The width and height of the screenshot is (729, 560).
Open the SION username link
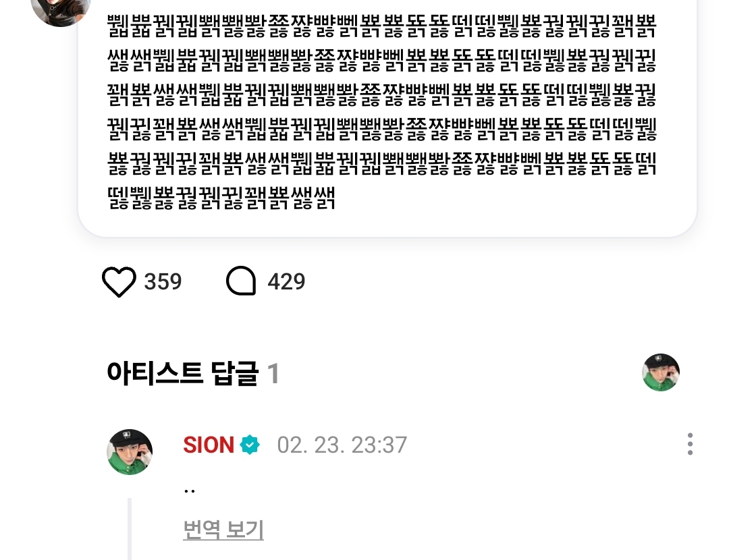pyautogui.click(x=209, y=445)
